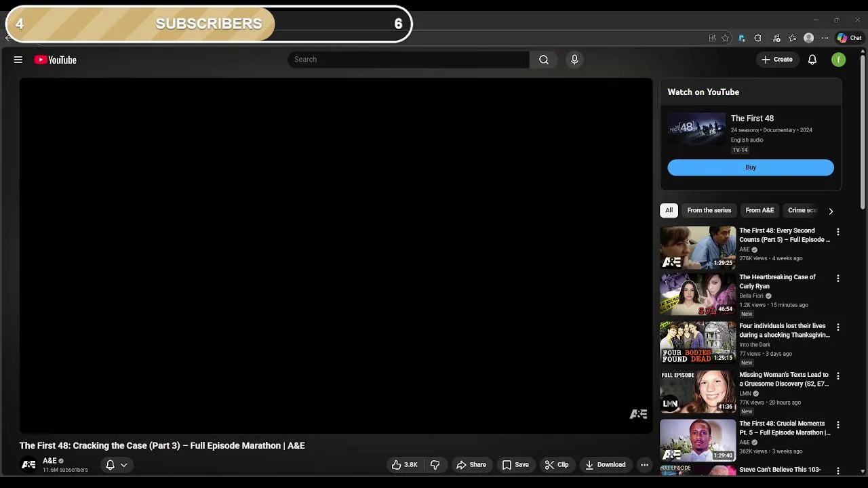The image size is (868, 488).
Task: Open 'Four individuals lost their lives' title
Action: (x=785, y=330)
